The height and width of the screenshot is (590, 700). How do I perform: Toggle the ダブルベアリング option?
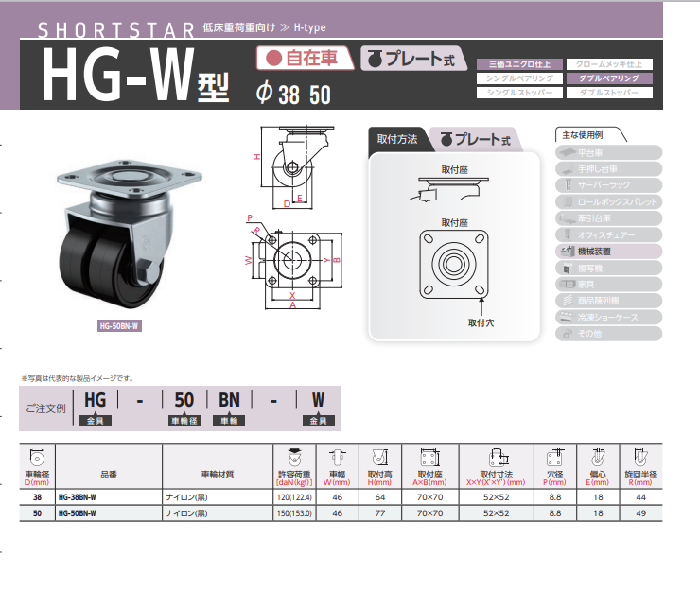click(x=608, y=78)
